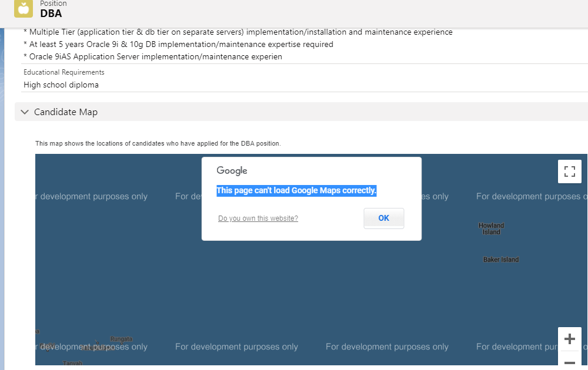The width and height of the screenshot is (588, 370).
Task: Zoom out on the candidate map
Action: click(x=569, y=362)
